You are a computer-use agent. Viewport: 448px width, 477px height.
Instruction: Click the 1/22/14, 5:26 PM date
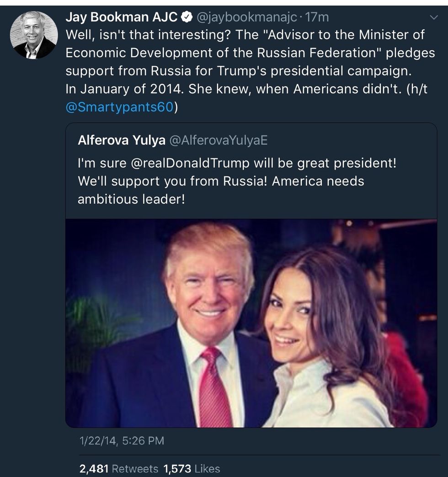pos(121,440)
